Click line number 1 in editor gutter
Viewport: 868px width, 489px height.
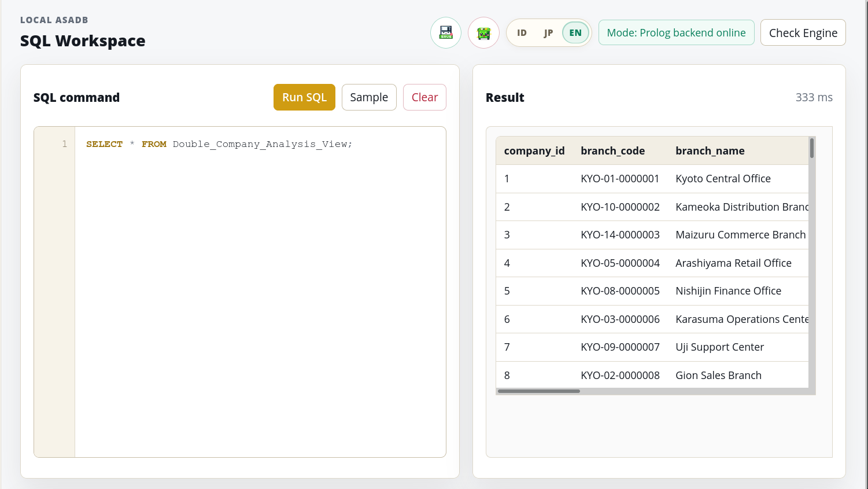pyautogui.click(x=65, y=144)
